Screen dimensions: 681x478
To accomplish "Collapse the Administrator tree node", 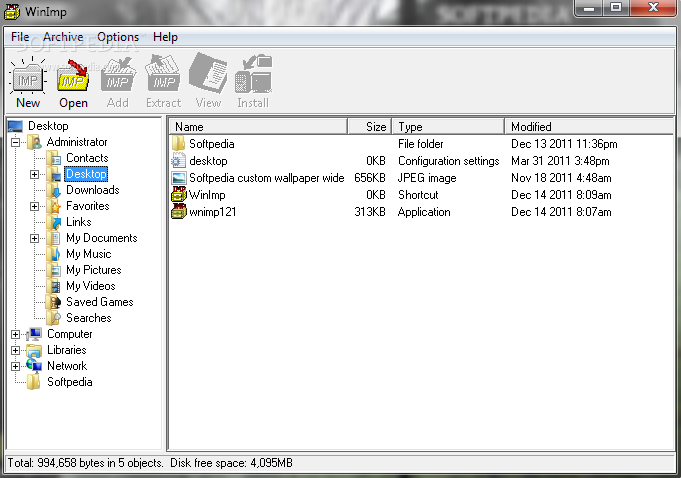I will click(x=15, y=142).
